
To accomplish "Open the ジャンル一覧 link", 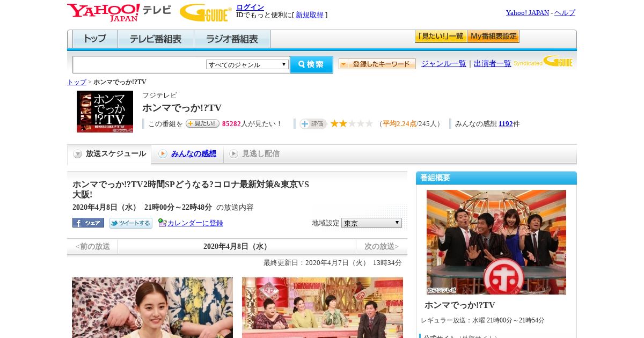I will (444, 64).
